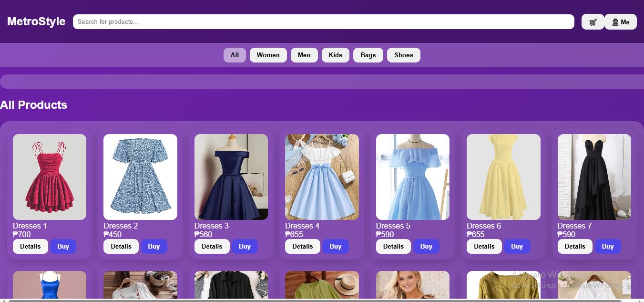Viewport: 644px width, 302px height.
Task: Click the blue floral Dresses 2 photo
Action: pos(140,177)
